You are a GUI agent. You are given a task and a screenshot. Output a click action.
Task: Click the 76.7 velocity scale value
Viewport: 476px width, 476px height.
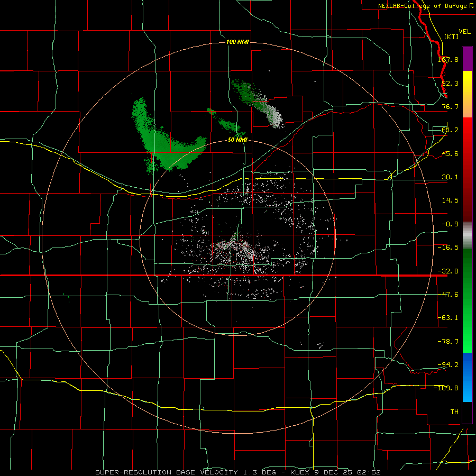tap(450, 106)
